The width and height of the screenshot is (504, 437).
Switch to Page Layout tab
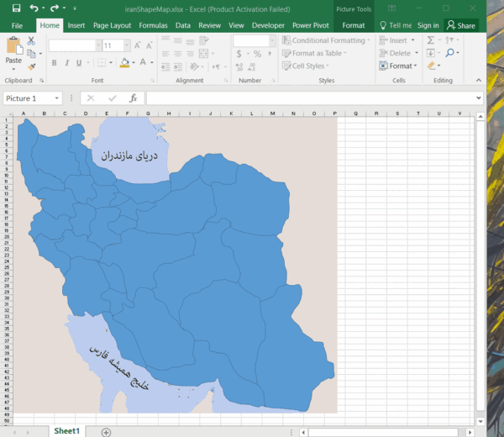(113, 25)
